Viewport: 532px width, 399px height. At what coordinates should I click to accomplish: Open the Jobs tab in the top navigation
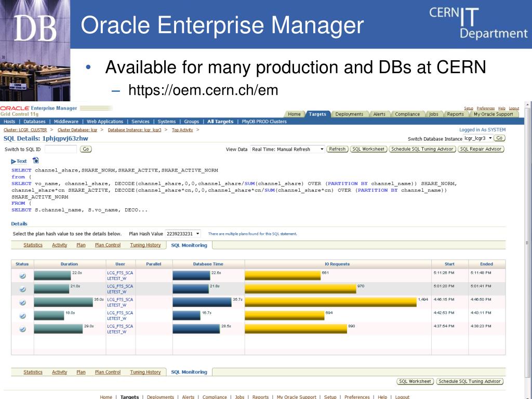[x=434, y=114]
